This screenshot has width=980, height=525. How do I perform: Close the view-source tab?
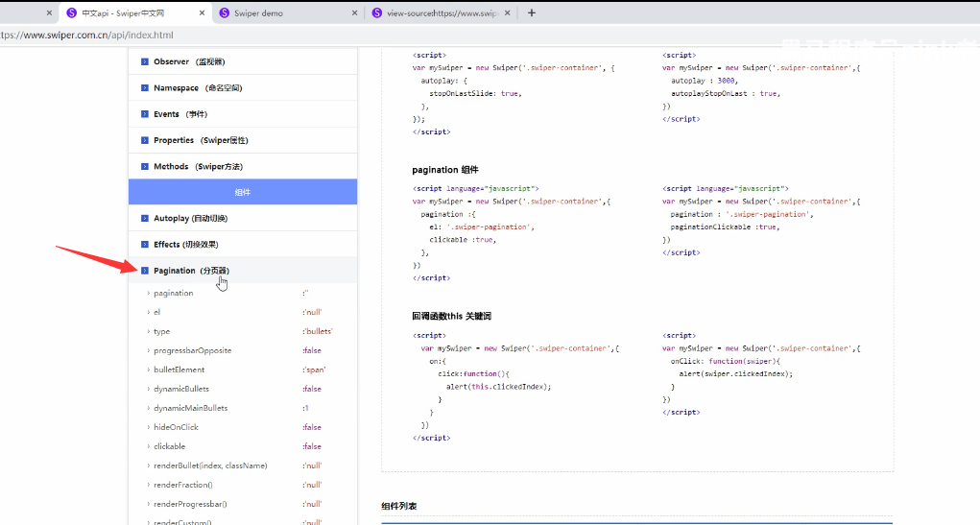507,12
